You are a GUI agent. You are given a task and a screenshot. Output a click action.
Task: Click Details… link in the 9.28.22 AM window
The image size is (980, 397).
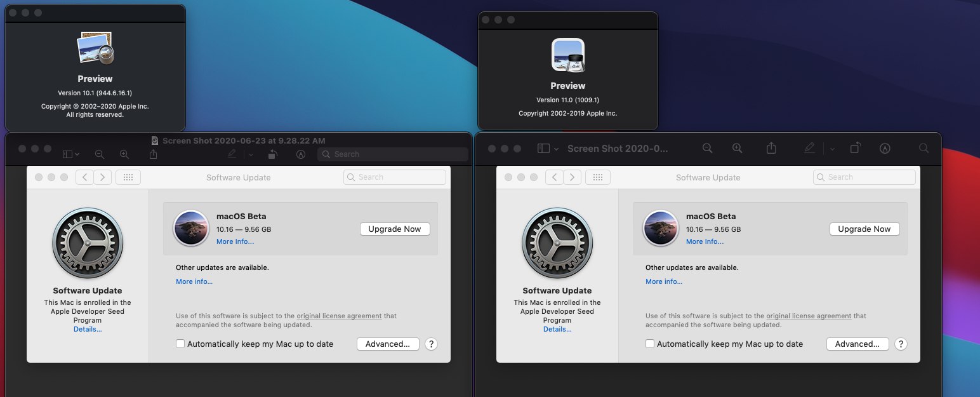click(x=88, y=329)
